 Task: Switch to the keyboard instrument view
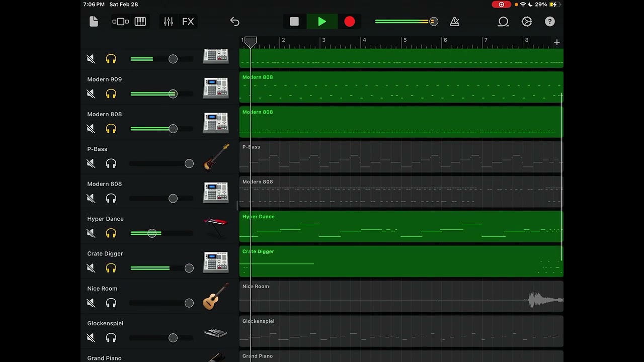(x=140, y=22)
